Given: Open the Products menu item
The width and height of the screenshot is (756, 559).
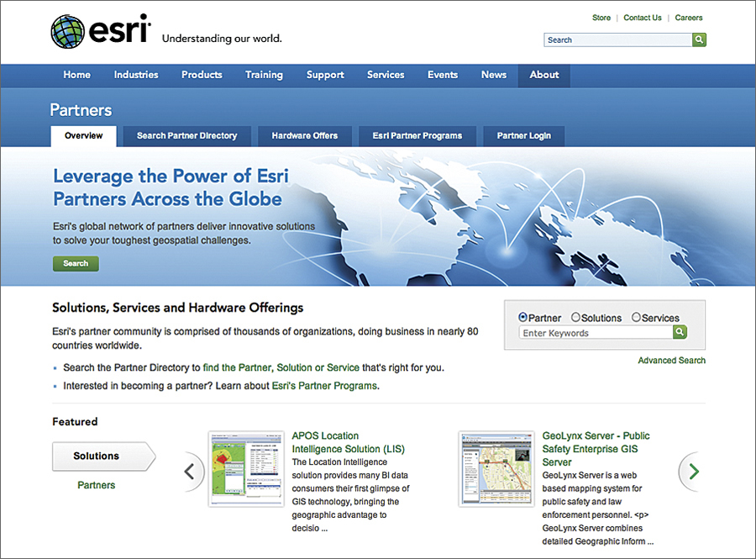Looking at the screenshot, I should (202, 75).
